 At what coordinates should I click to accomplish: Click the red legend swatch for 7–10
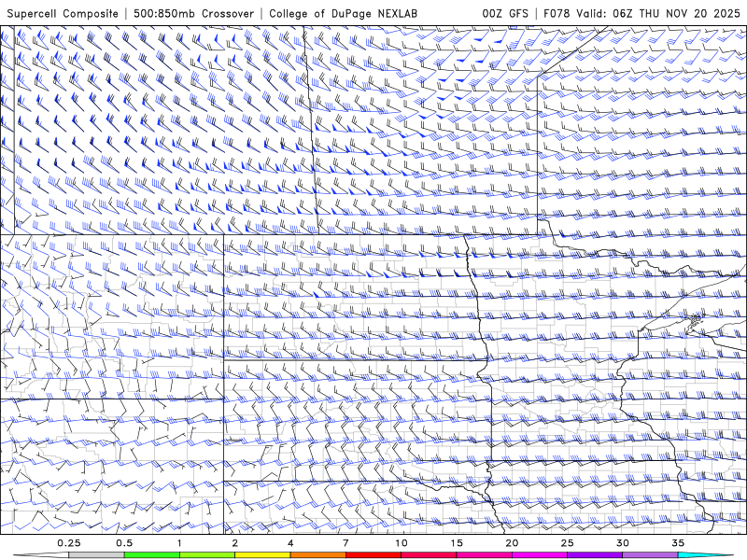(x=373, y=555)
